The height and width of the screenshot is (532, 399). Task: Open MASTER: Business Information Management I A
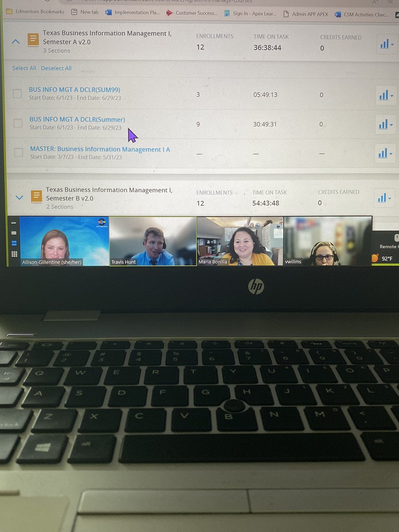[100, 149]
